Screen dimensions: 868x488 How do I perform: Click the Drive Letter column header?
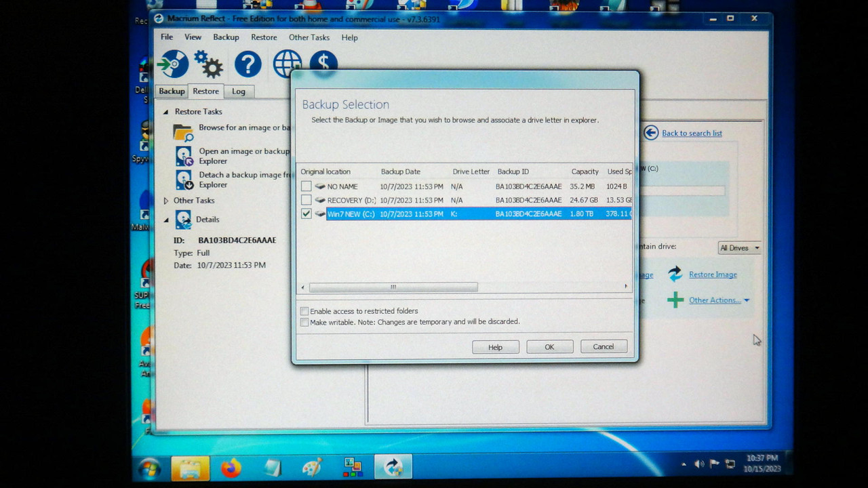pos(471,171)
